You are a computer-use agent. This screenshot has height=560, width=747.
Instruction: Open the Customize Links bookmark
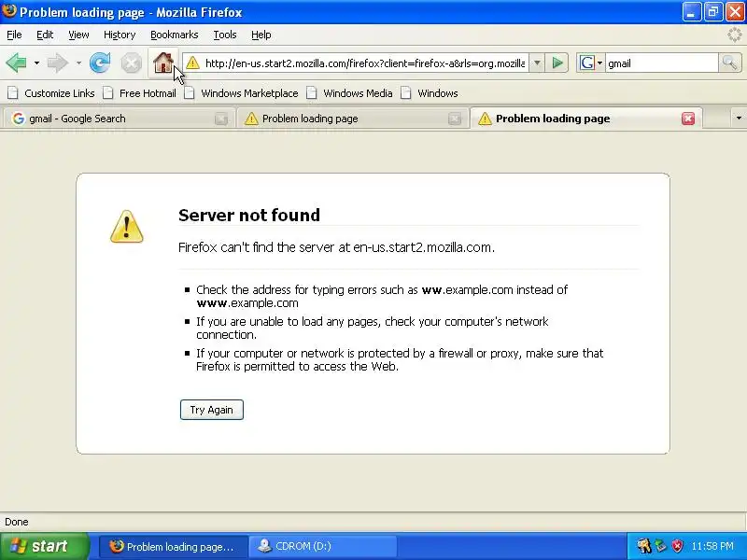[x=51, y=93]
